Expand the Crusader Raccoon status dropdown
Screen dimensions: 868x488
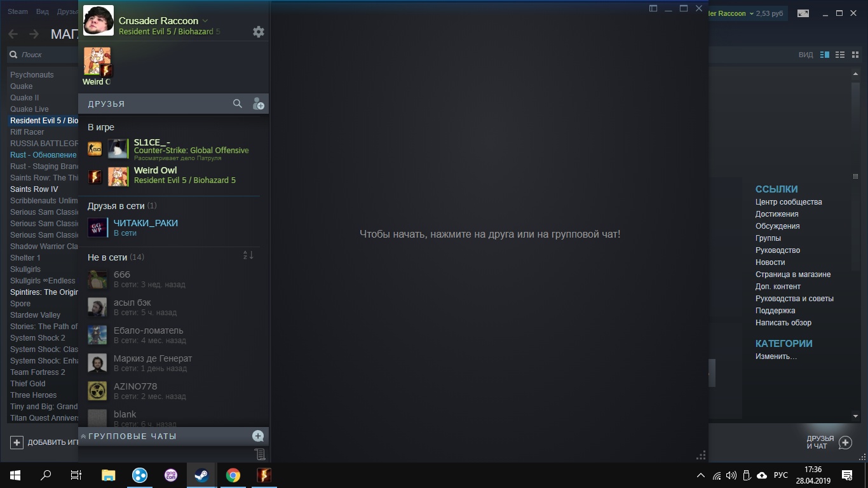click(x=205, y=21)
